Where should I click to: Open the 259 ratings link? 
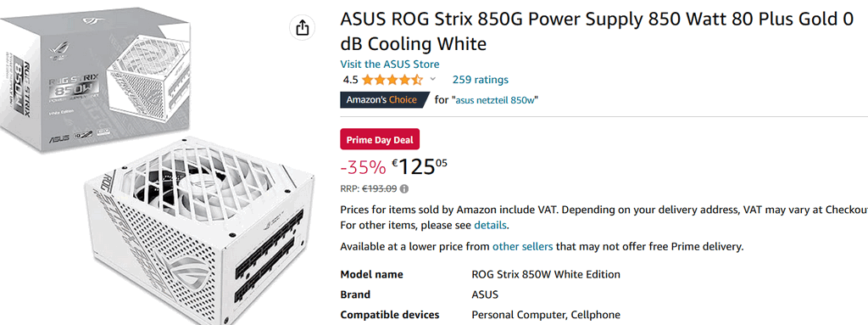pos(480,79)
